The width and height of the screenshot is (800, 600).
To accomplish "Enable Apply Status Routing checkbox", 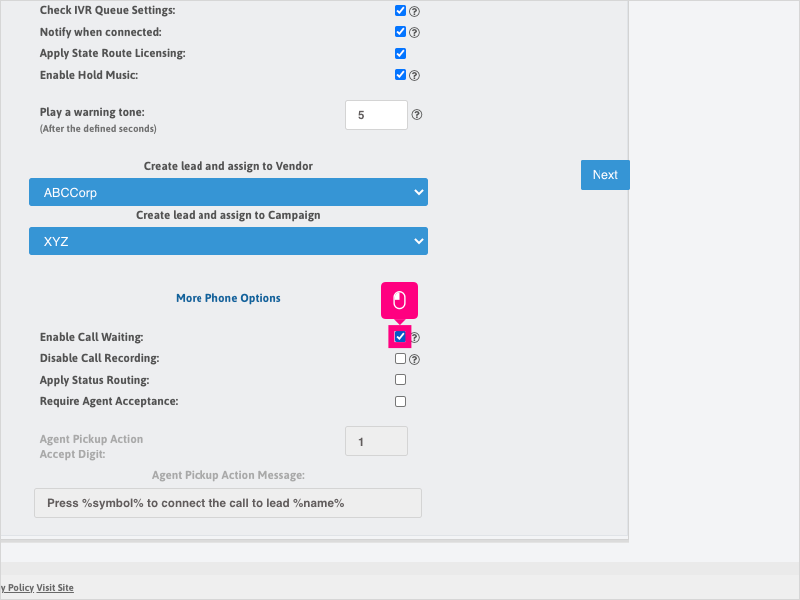I will click(401, 380).
